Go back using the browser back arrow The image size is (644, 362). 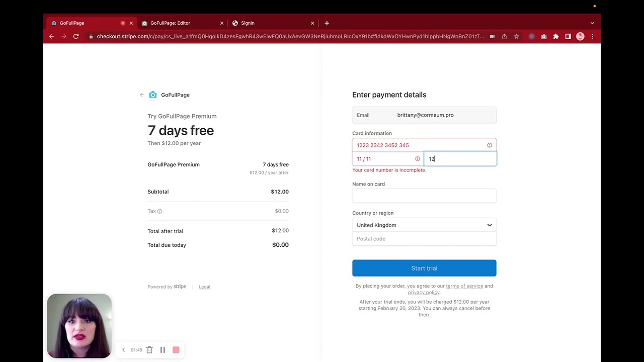click(x=51, y=36)
